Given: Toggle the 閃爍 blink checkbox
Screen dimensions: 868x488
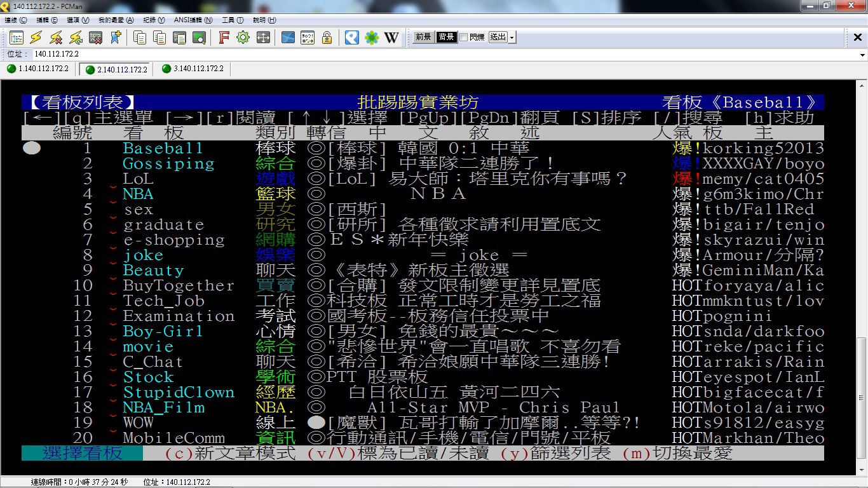Looking at the screenshot, I should (464, 37).
